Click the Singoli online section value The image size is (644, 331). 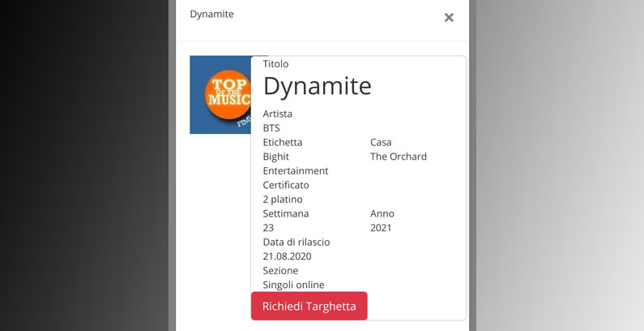tap(294, 285)
